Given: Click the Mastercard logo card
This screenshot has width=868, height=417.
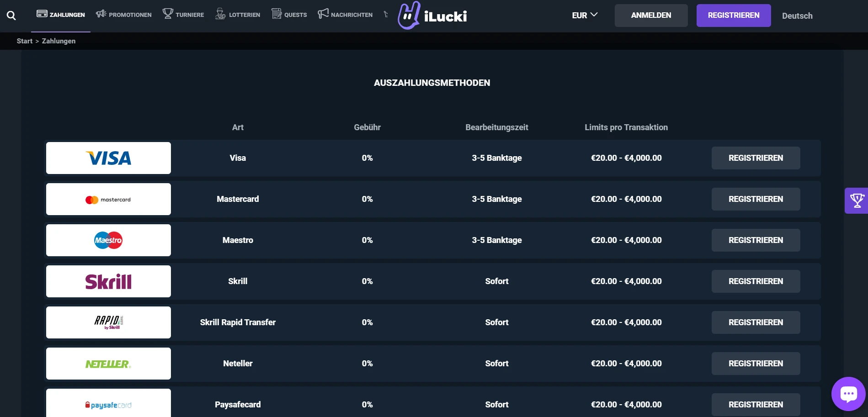Looking at the screenshot, I should click(108, 199).
